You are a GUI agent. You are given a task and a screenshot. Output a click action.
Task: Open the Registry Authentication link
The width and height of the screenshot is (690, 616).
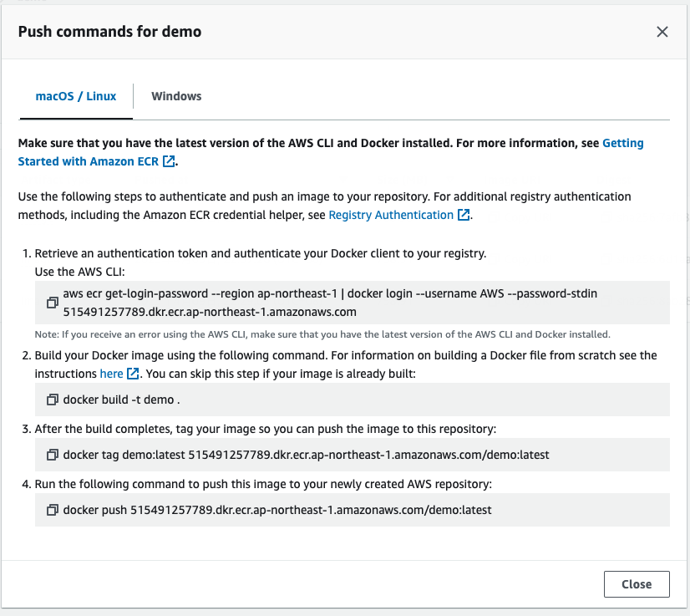click(391, 215)
